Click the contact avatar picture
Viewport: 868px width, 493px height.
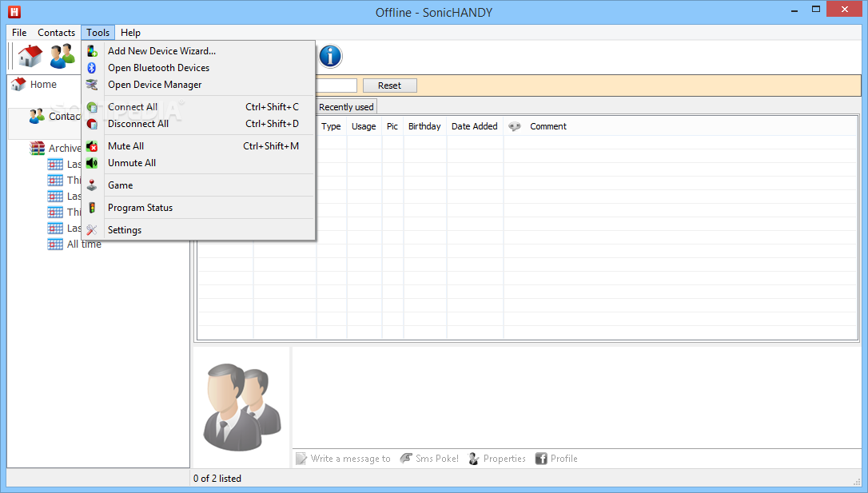coord(242,406)
